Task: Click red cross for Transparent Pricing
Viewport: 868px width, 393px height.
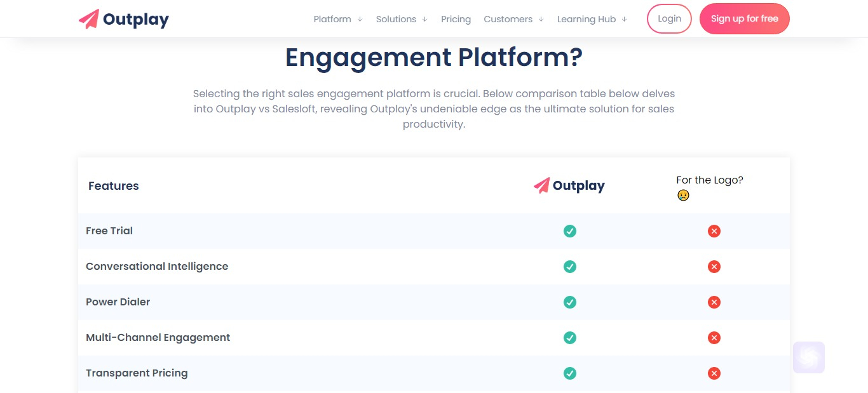Action: pyautogui.click(x=714, y=373)
